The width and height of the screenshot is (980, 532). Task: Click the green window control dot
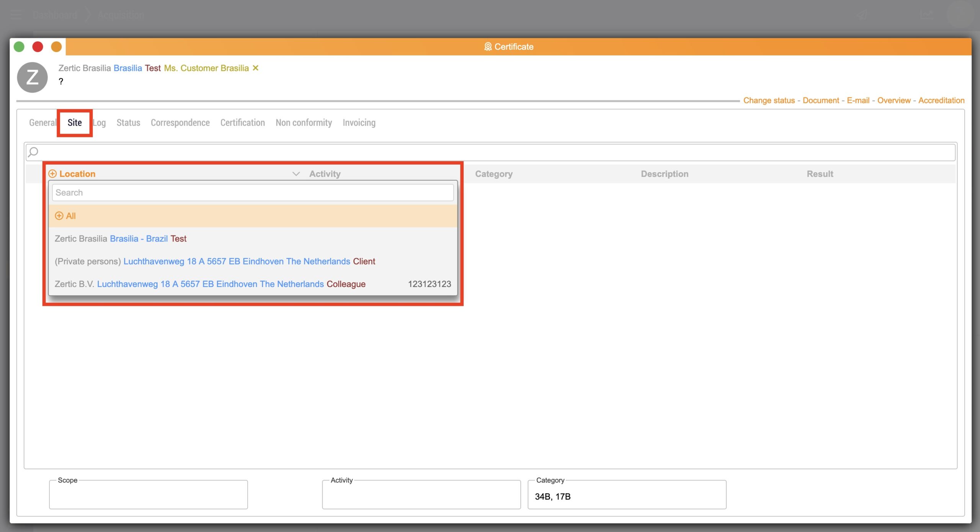point(19,47)
